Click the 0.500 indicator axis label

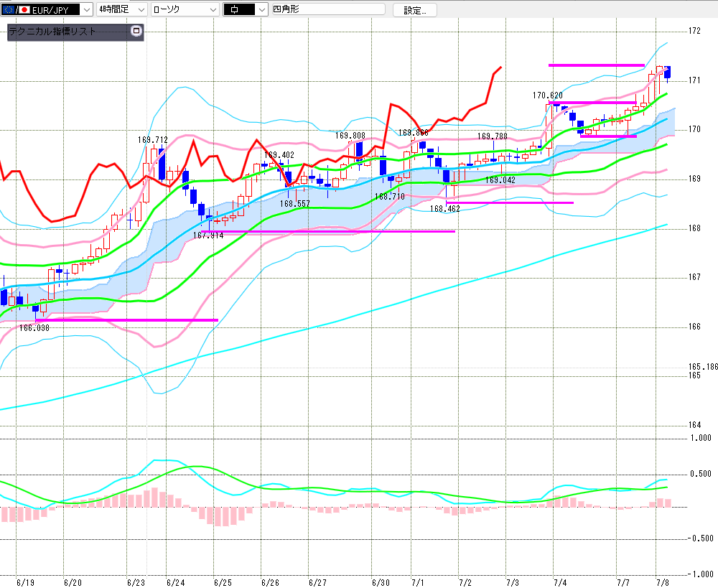[x=701, y=474]
